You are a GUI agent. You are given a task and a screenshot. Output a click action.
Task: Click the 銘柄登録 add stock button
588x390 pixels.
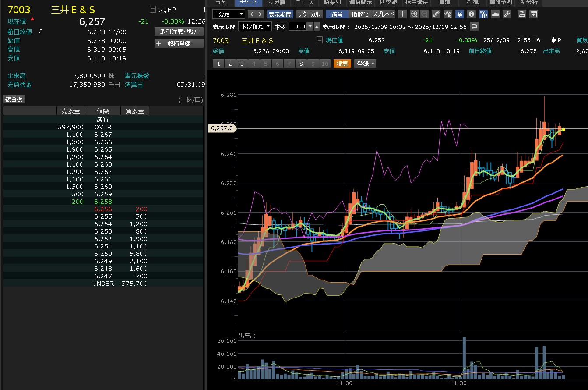(179, 43)
